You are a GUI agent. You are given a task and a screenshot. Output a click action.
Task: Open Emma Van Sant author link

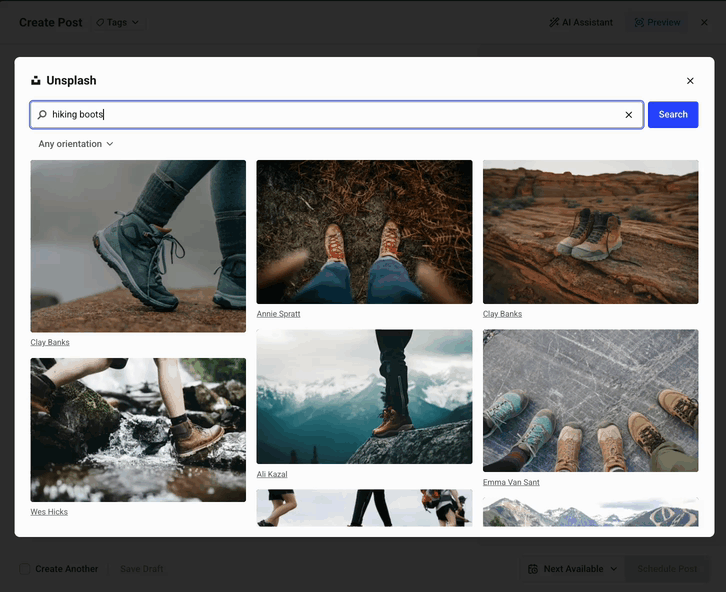pyautogui.click(x=511, y=482)
